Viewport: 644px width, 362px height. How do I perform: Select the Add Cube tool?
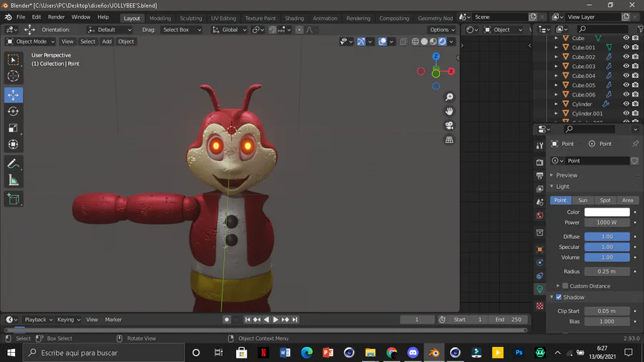pyautogui.click(x=13, y=200)
